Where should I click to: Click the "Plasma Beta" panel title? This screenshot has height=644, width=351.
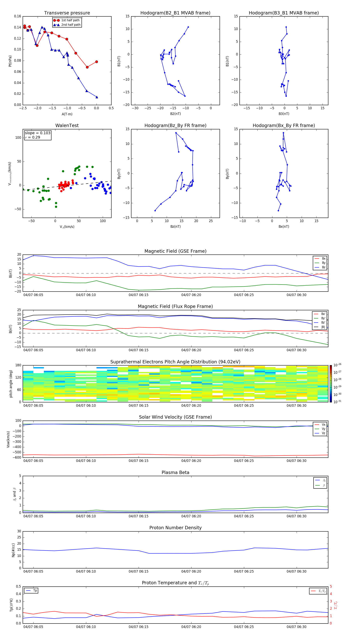tap(175, 472)
